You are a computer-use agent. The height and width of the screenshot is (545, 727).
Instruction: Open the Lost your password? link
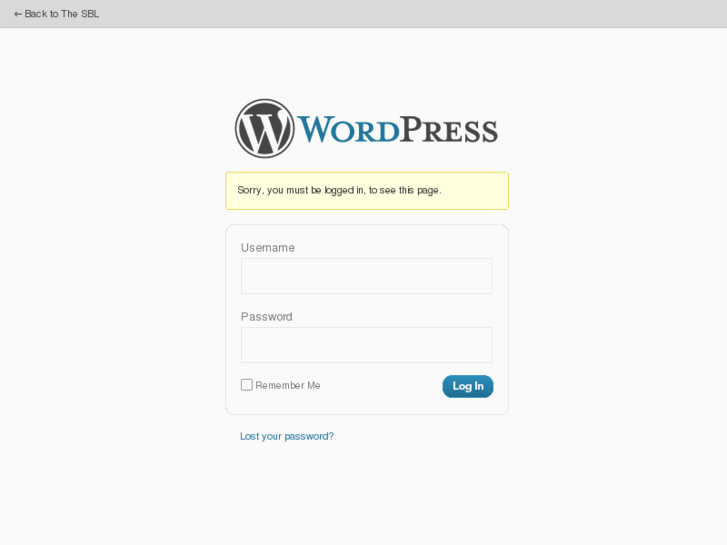click(x=287, y=436)
